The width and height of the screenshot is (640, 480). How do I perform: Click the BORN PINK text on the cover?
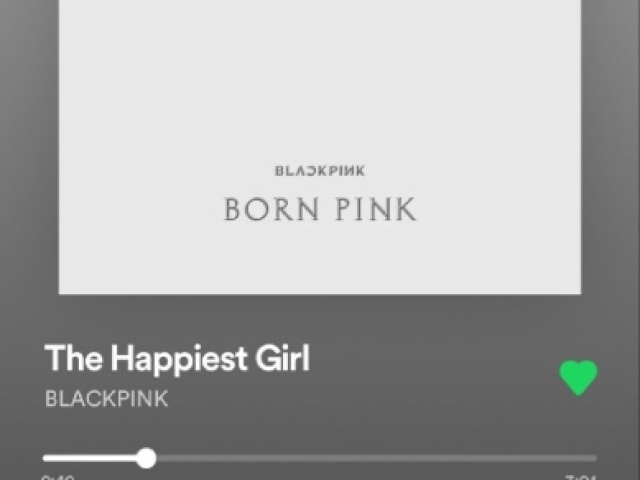320,209
